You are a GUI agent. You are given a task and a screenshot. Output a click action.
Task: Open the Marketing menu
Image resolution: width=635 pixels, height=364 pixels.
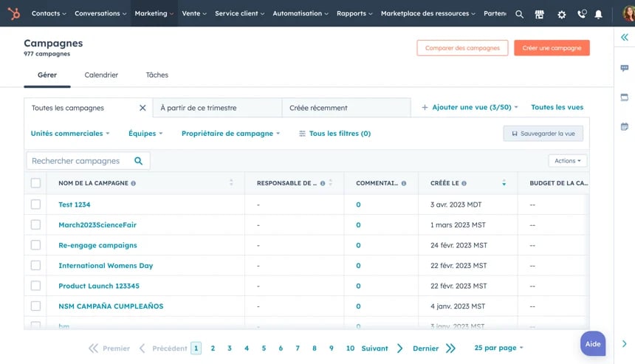click(x=154, y=13)
